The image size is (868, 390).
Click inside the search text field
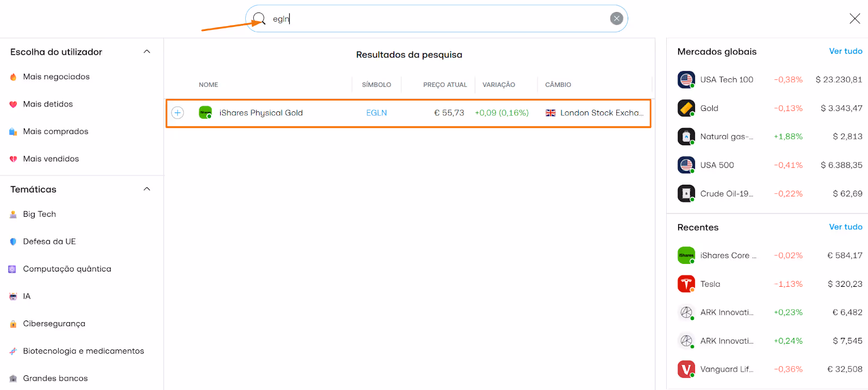(436, 19)
